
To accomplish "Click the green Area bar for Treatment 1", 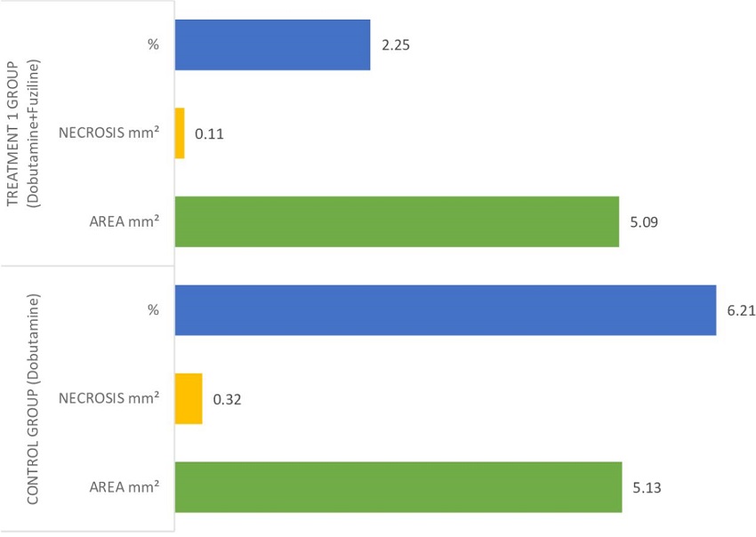I will coord(397,221).
